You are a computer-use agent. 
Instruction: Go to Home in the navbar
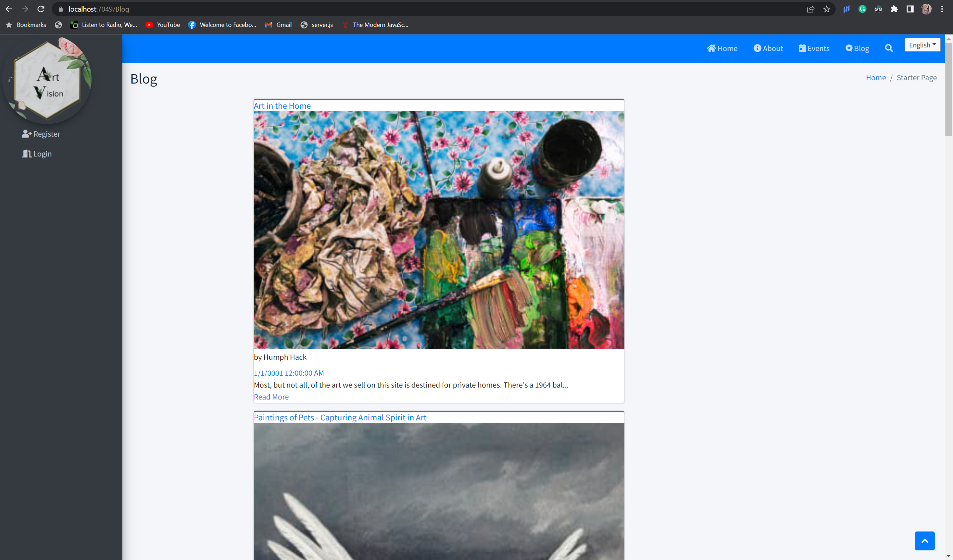(x=722, y=48)
